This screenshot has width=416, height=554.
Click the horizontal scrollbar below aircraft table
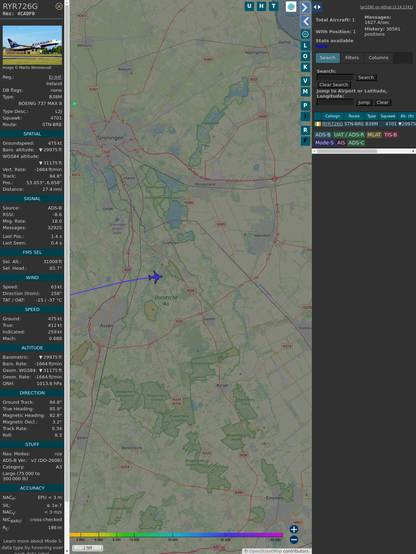(364, 151)
